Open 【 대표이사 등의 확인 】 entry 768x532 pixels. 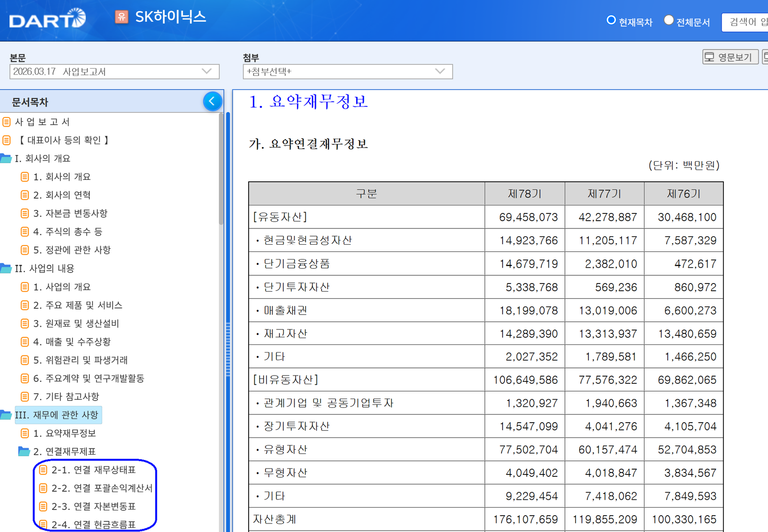click(x=64, y=140)
